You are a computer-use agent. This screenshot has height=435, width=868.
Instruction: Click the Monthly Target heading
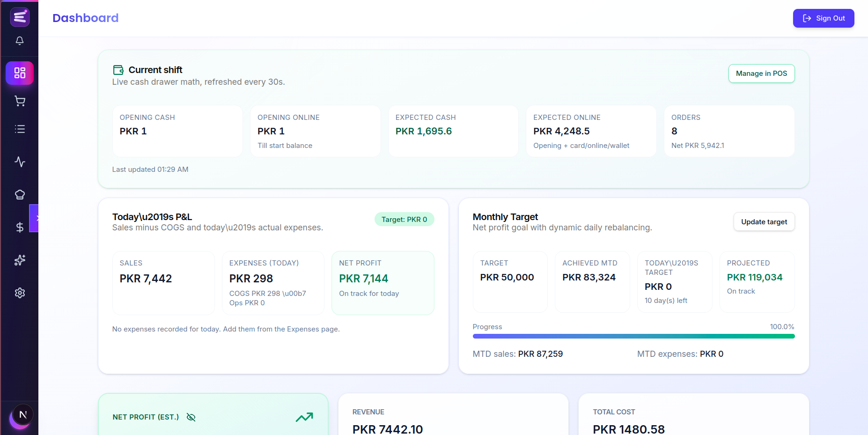pyautogui.click(x=505, y=217)
